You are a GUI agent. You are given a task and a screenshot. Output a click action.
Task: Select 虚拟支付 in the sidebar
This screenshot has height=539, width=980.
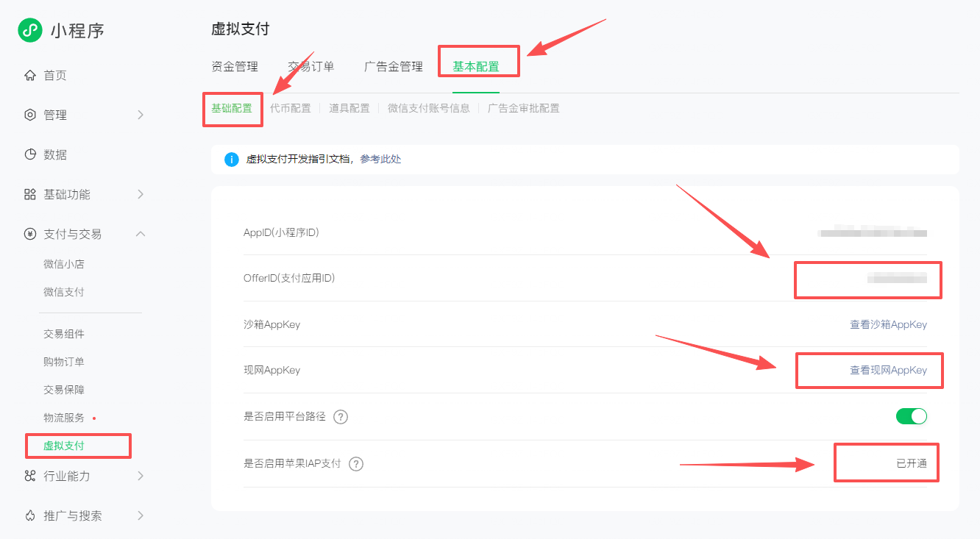(x=64, y=446)
